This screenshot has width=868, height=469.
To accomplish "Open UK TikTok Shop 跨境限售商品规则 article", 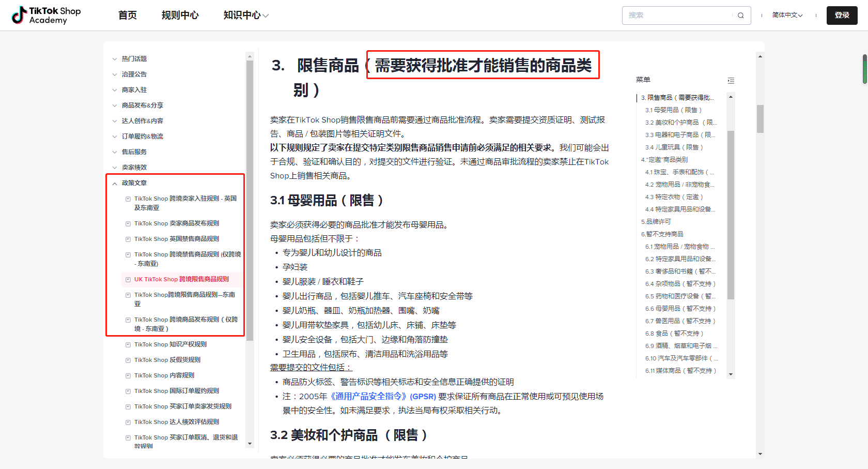I will 181,280.
